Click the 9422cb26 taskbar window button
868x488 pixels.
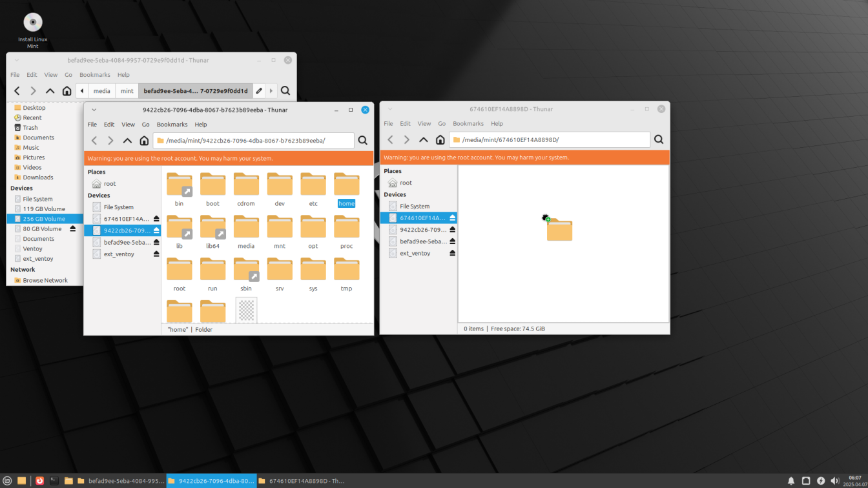[211, 481]
